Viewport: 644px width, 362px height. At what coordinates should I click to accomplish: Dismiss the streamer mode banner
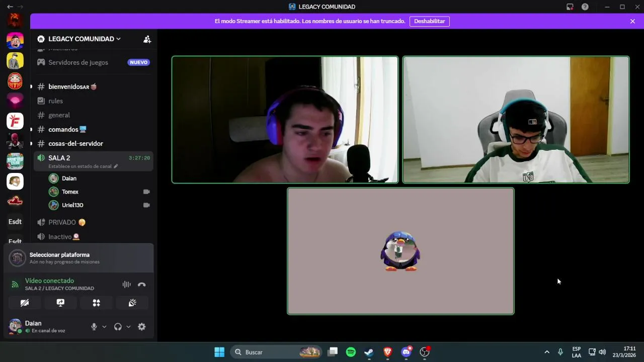coord(632,21)
